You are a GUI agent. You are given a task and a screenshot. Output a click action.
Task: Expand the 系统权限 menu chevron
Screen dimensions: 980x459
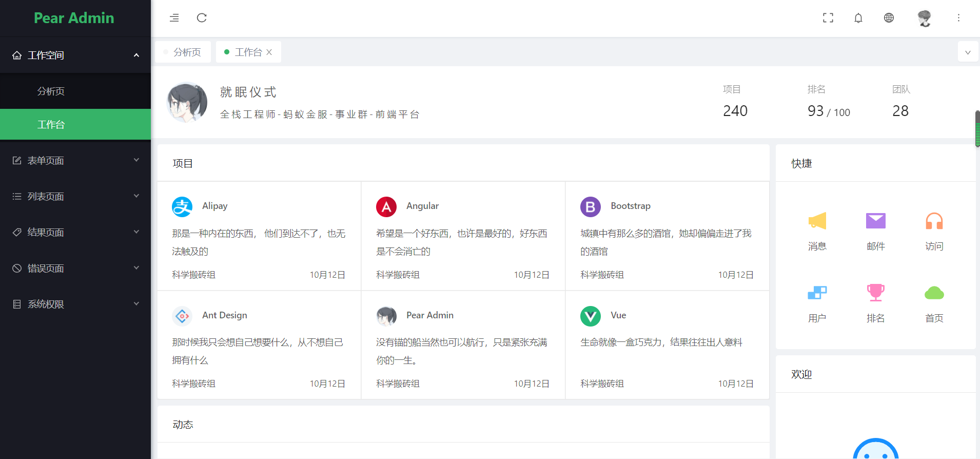click(x=136, y=304)
